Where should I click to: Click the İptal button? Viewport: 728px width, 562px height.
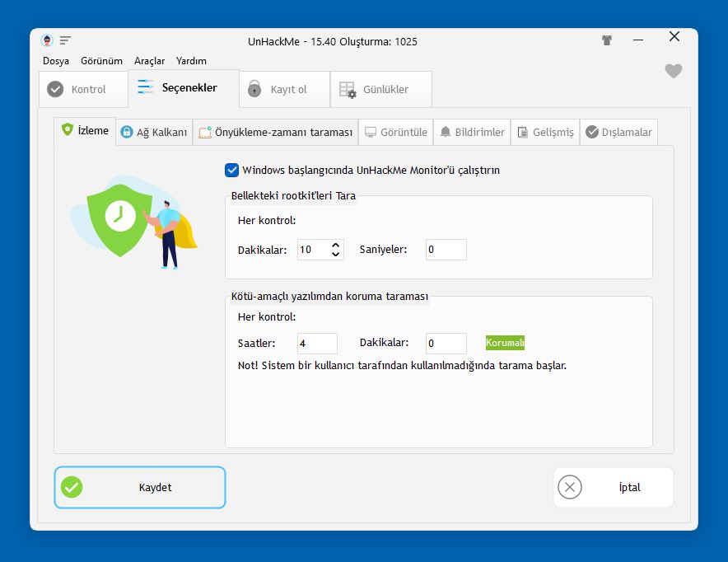click(x=614, y=487)
